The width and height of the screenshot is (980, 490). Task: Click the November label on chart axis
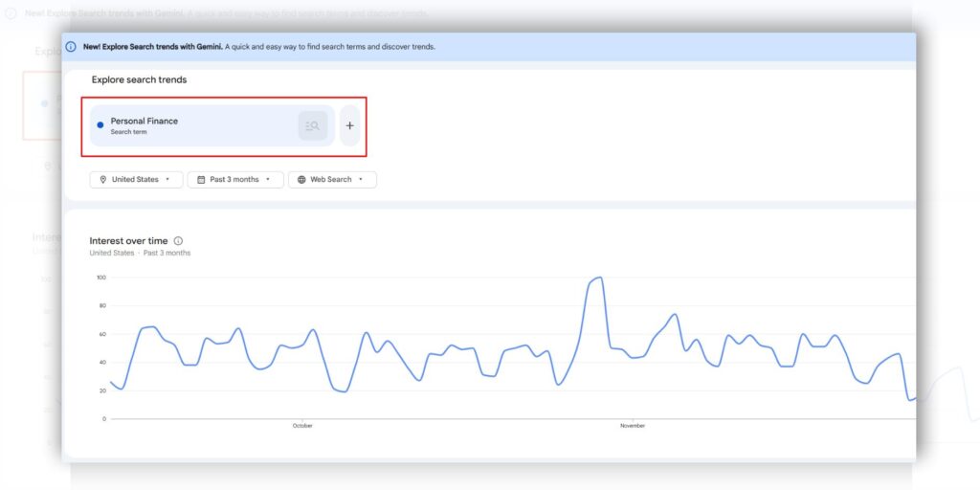click(x=633, y=426)
